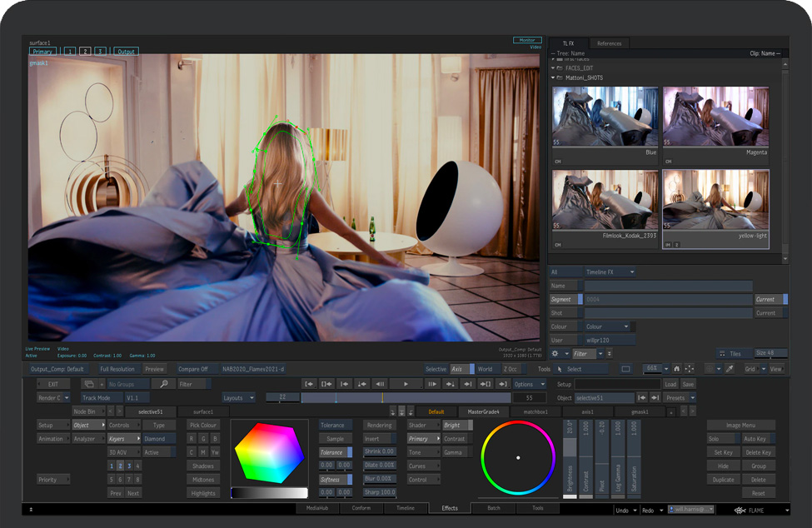Click the center of the circular colour wheel
812x528 pixels.
[518, 457]
